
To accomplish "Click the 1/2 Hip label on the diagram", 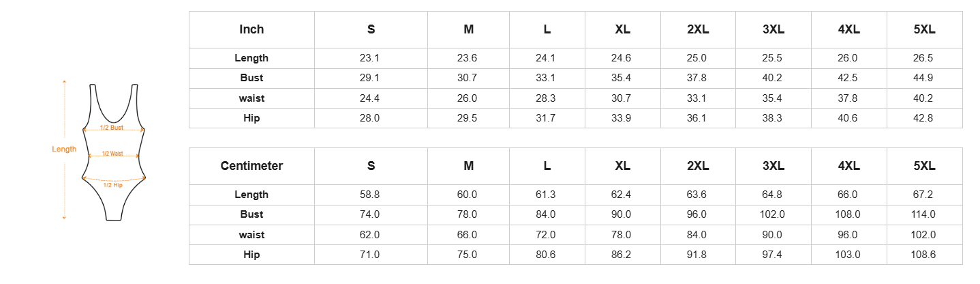I will [113, 185].
